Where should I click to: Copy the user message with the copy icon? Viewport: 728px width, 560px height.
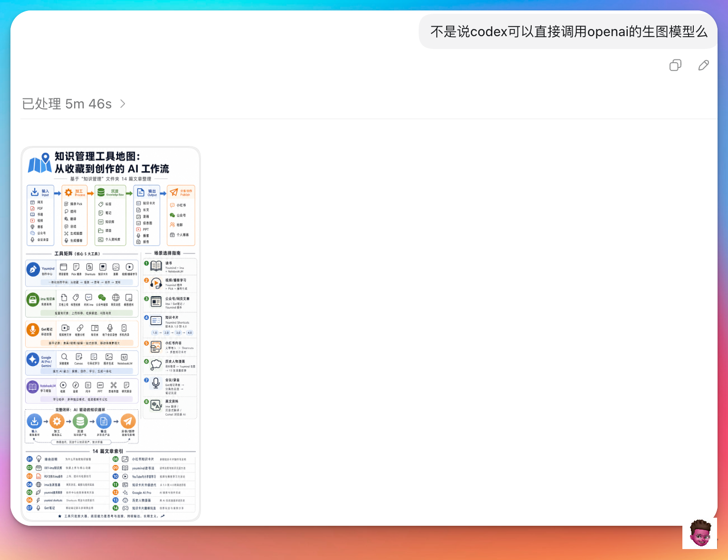[675, 65]
